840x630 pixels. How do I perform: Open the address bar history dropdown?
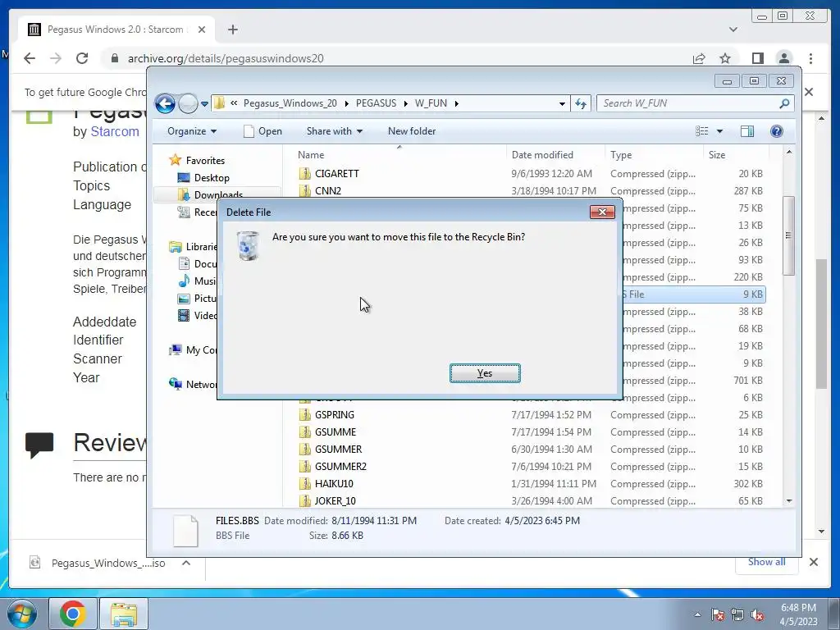coord(562,104)
